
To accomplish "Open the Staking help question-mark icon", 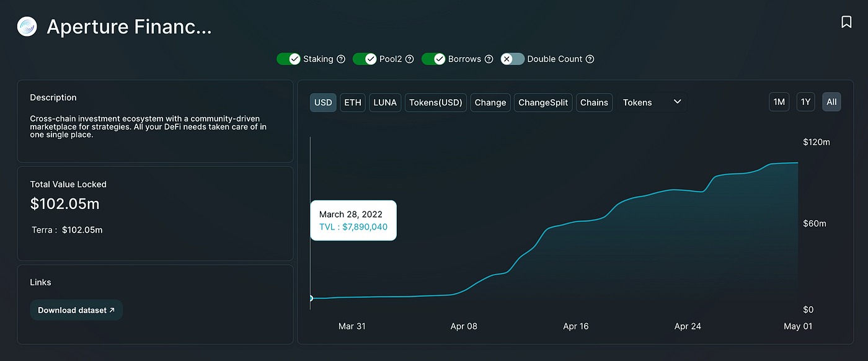I will (340, 59).
